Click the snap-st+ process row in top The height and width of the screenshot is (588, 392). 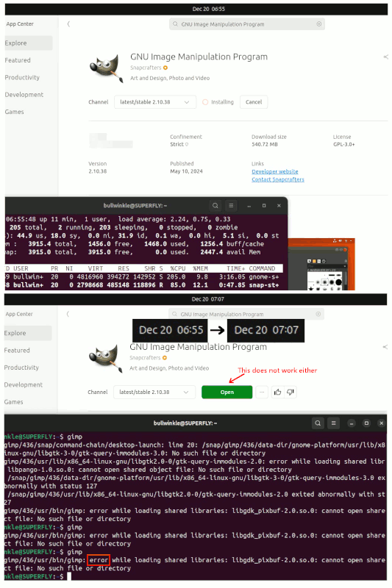click(143, 285)
